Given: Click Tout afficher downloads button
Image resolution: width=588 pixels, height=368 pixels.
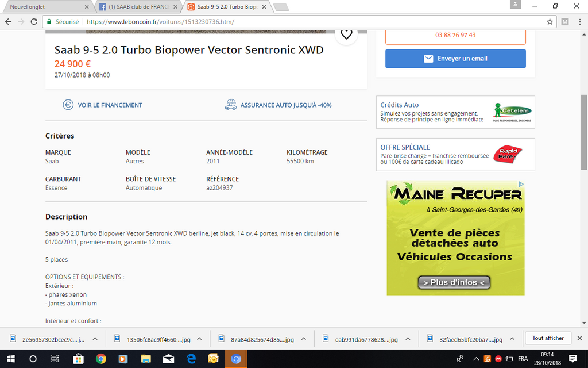Looking at the screenshot, I should [548, 338].
